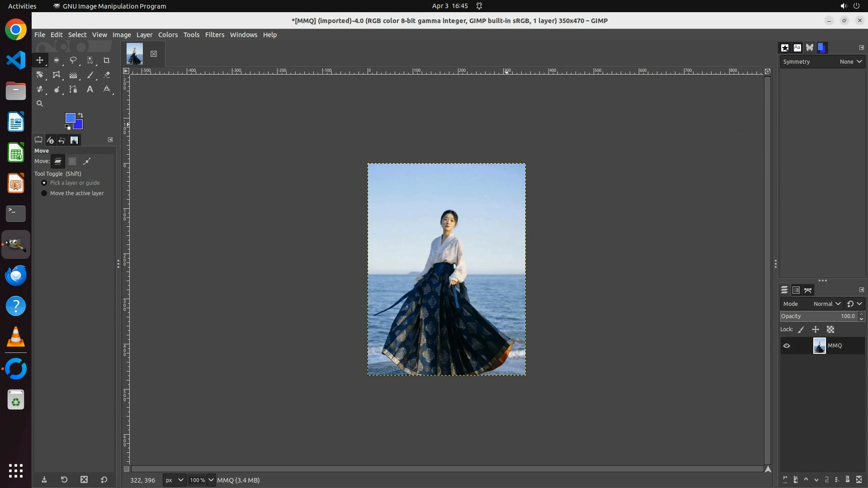The image size is (868, 488).
Task: Expand the Symmetry None dropdown
Action: coord(850,62)
